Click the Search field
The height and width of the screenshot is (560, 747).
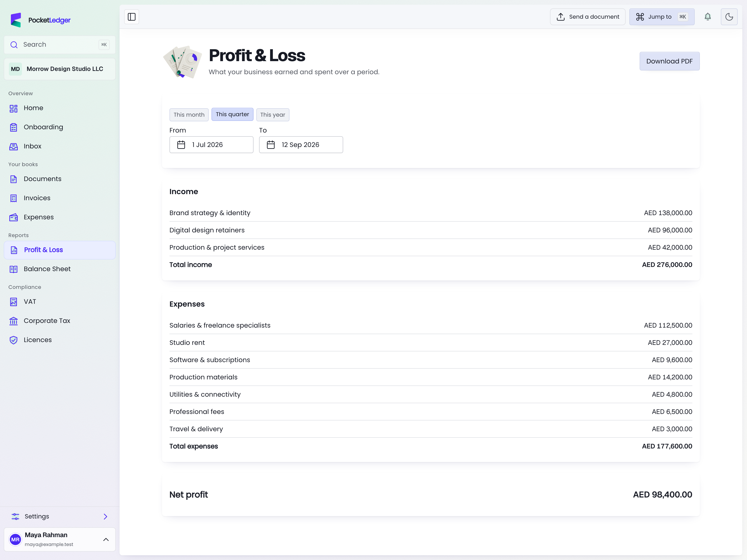pos(60,45)
